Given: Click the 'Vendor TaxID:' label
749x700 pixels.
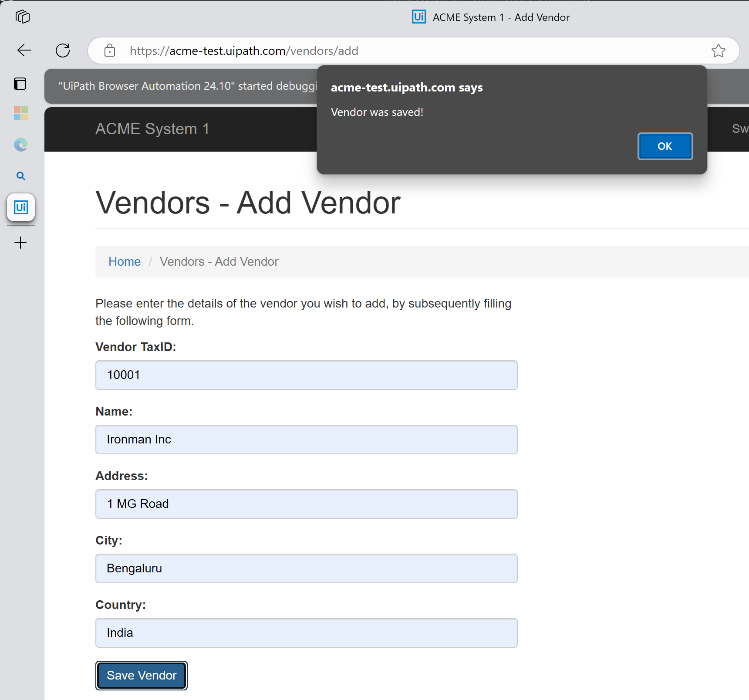Looking at the screenshot, I should (x=136, y=347).
